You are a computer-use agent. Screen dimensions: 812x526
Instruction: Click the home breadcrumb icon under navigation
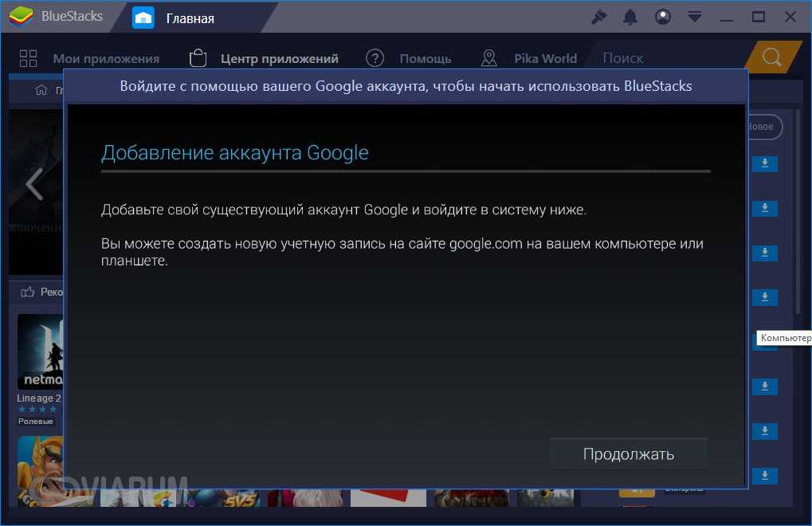click(x=41, y=90)
